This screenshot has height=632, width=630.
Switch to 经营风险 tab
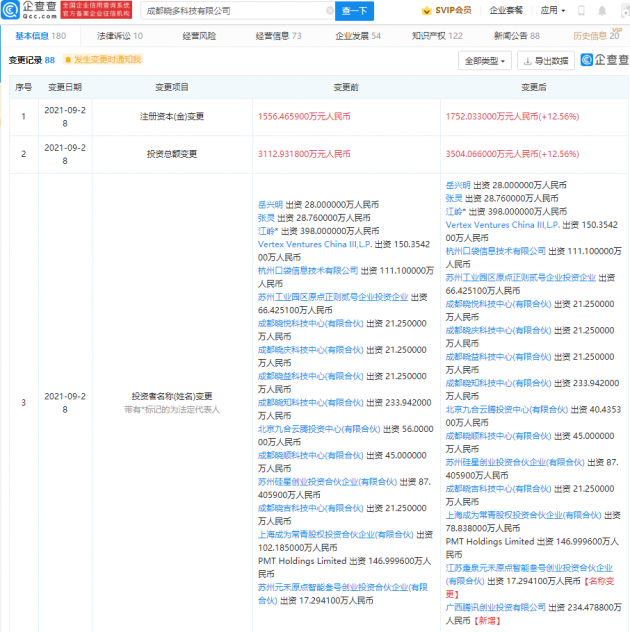[199, 36]
